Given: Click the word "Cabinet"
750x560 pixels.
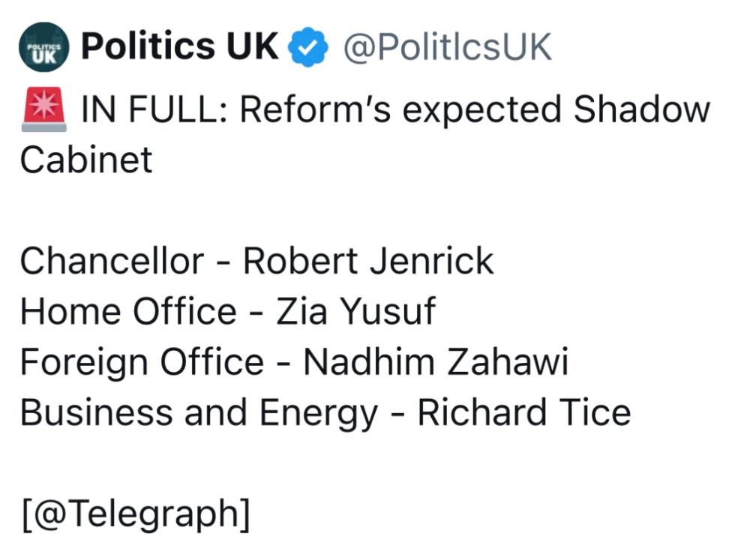Looking at the screenshot, I should click(x=86, y=160).
